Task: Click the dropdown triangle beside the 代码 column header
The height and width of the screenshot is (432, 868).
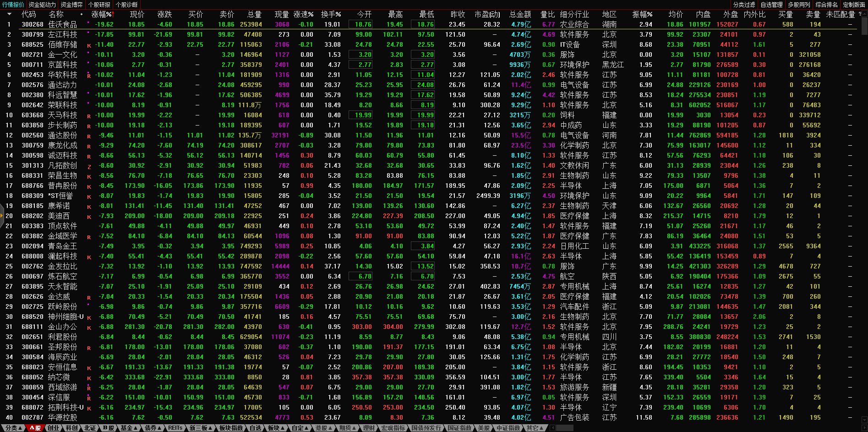Action: (x=9, y=14)
